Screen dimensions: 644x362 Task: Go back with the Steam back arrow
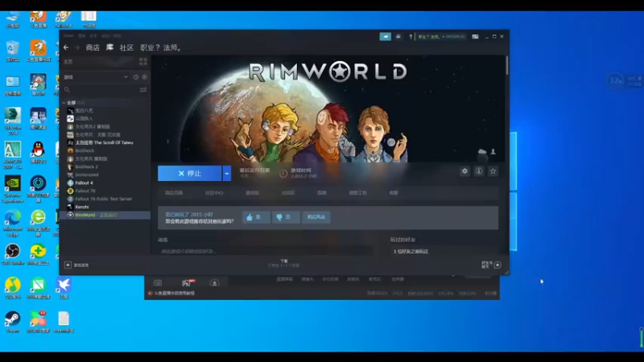coord(66,47)
